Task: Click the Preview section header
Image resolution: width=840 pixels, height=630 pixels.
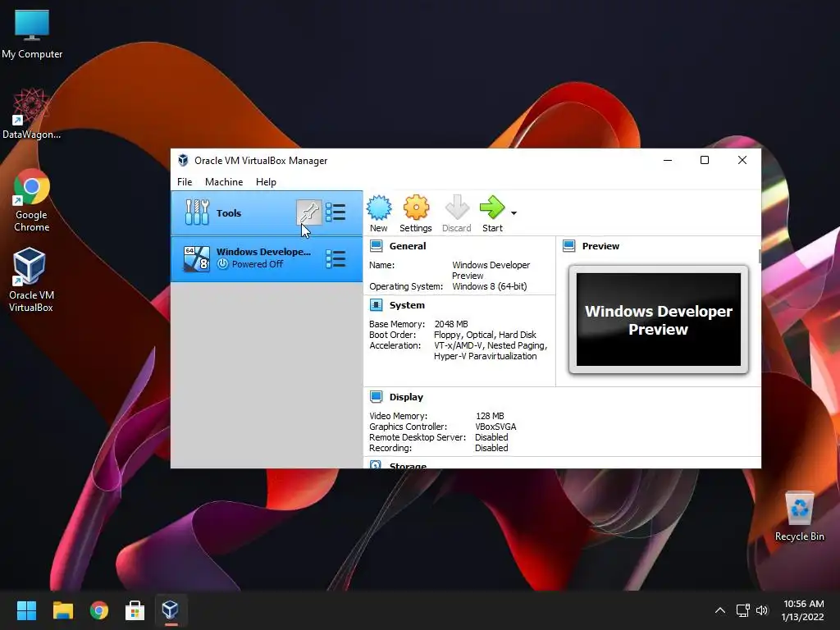Action: coord(600,246)
